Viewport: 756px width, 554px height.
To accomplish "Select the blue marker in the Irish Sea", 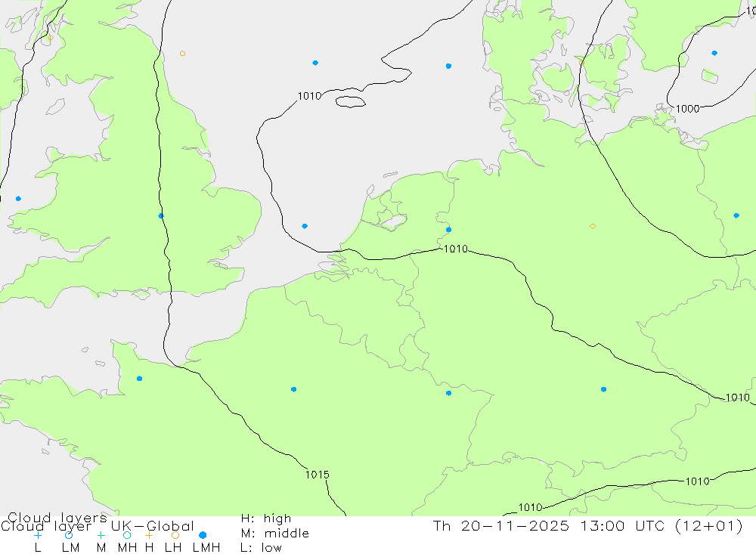I will (x=18, y=199).
